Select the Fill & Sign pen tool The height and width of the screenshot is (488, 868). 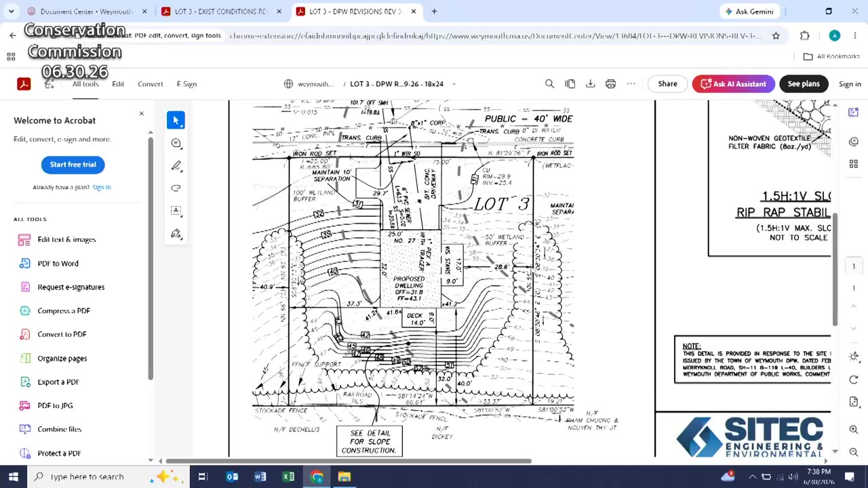176,233
